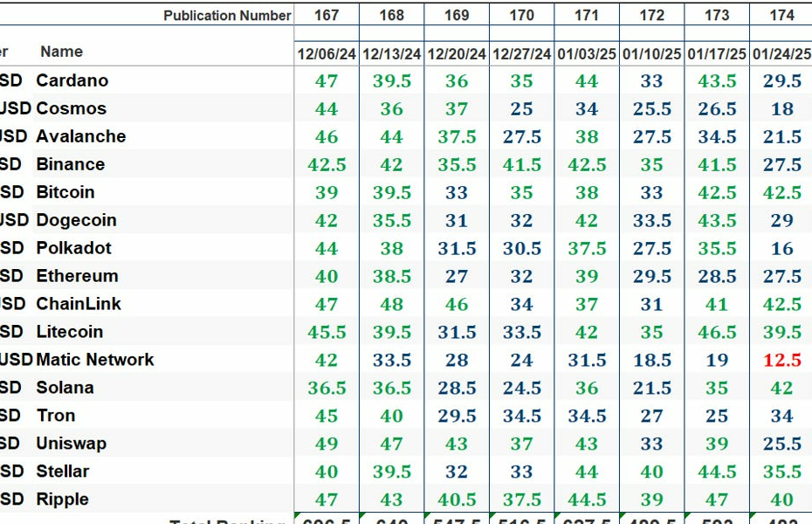Image resolution: width=812 pixels, height=524 pixels.
Task: Select the Litecoin row name
Action: (69, 332)
